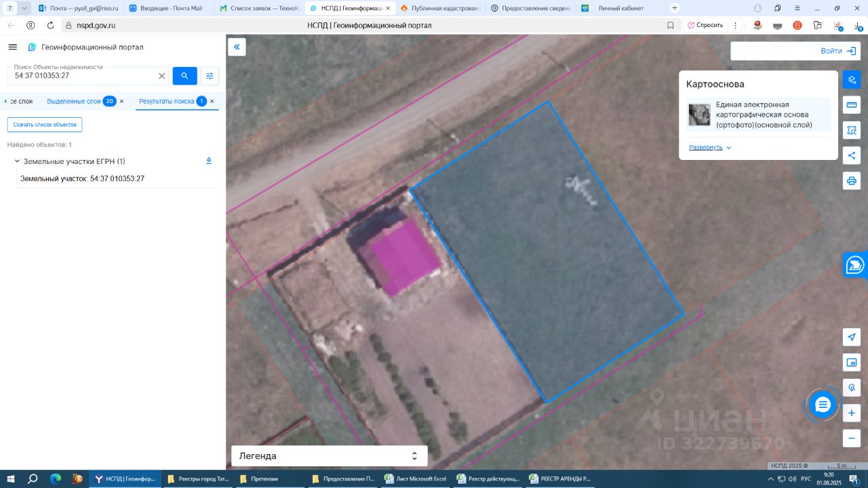Click the nspd.gov.ru address bar
This screenshot has width=868, height=488.
[96, 25]
